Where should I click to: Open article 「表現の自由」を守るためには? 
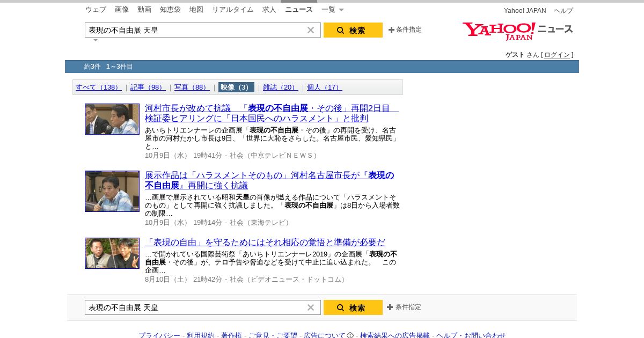[265, 243]
